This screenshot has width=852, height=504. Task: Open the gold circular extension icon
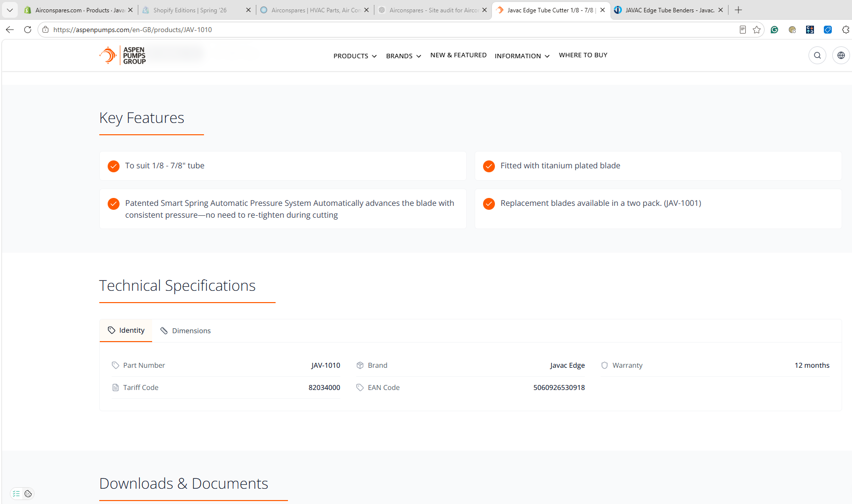point(792,30)
